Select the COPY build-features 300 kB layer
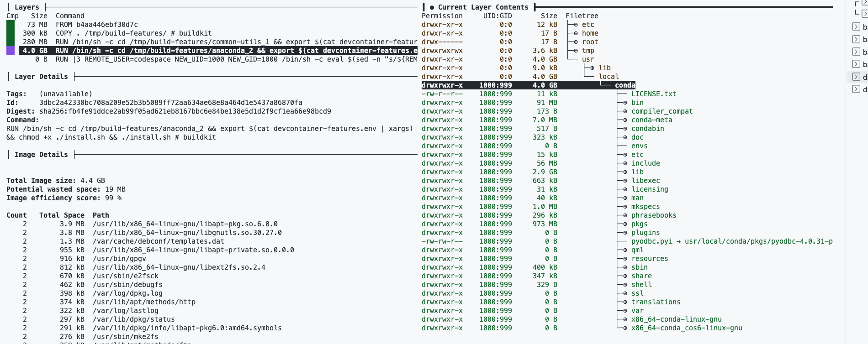868x344 pixels. point(117,33)
